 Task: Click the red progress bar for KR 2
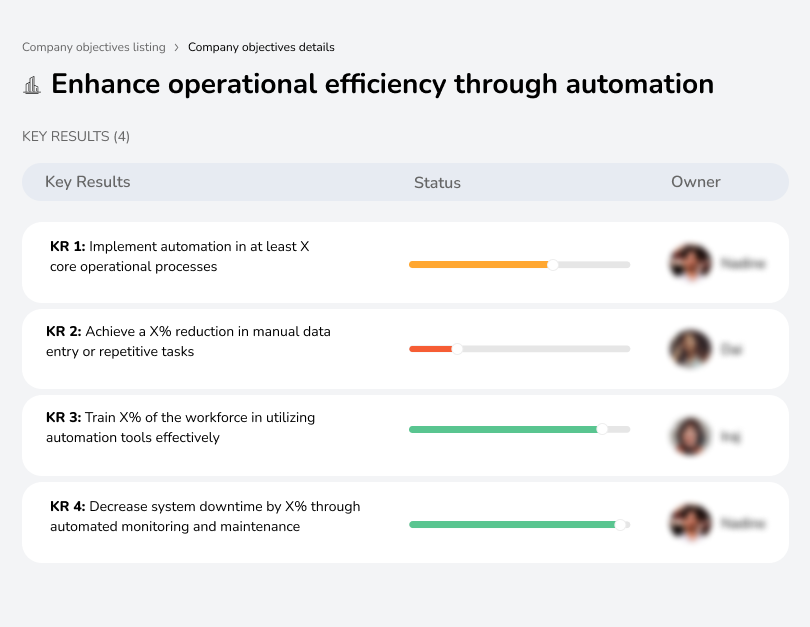click(x=430, y=349)
